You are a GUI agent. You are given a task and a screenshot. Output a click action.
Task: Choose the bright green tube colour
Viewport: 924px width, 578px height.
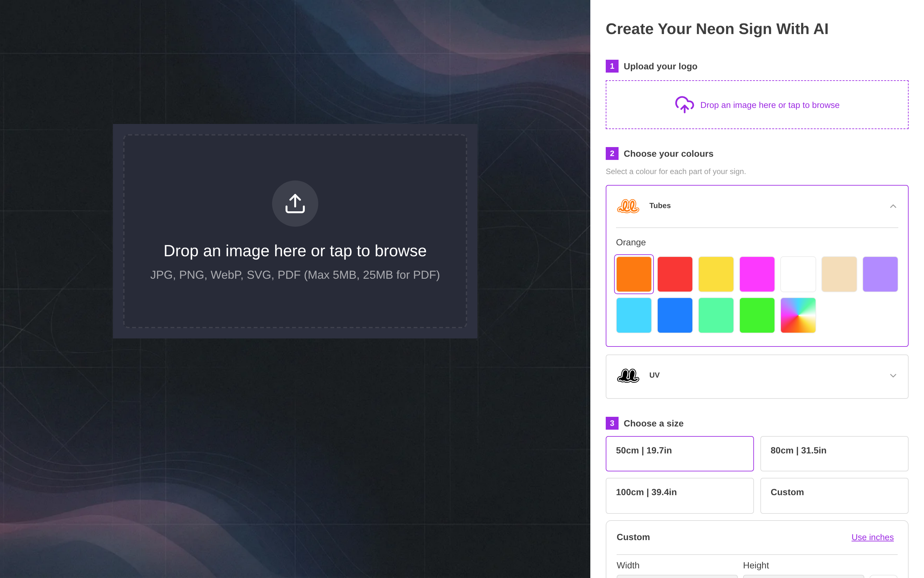coord(757,315)
